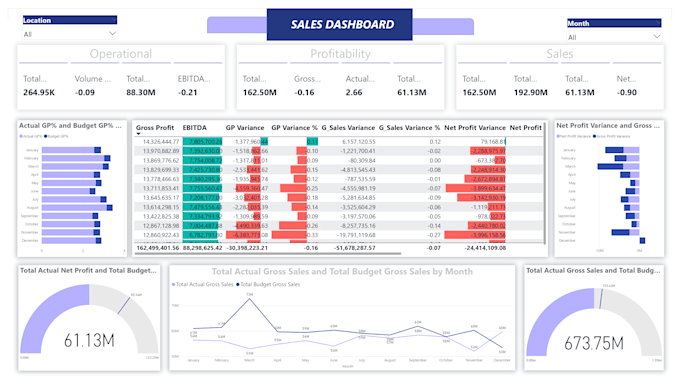Click the G_Sales Variance % column header
The width and height of the screenshot is (680, 390).
coord(409,128)
